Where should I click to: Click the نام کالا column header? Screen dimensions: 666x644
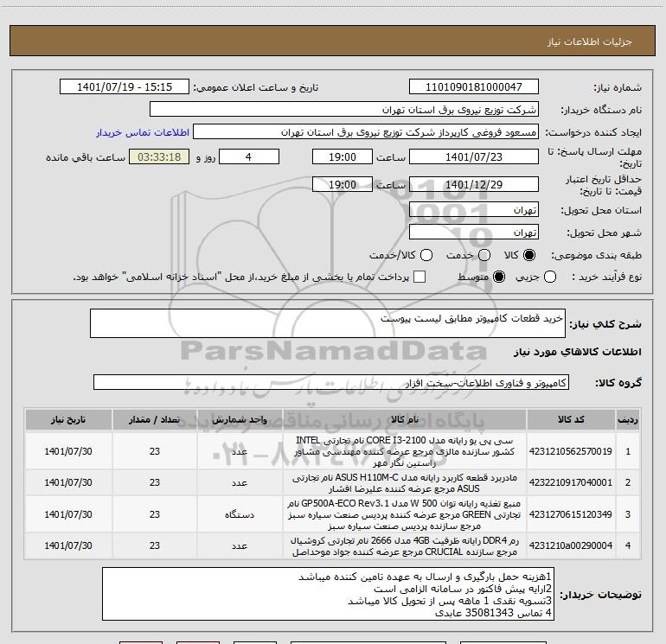click(405, 419)
